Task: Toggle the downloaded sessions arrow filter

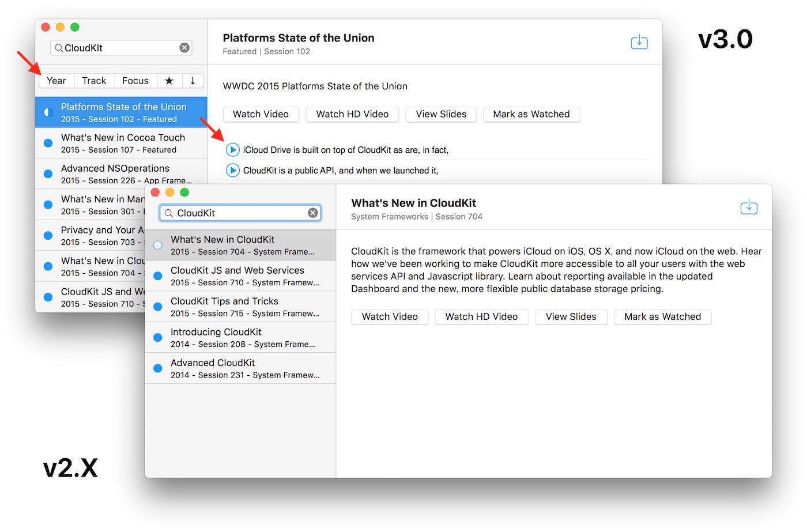Action: [193, 81]
